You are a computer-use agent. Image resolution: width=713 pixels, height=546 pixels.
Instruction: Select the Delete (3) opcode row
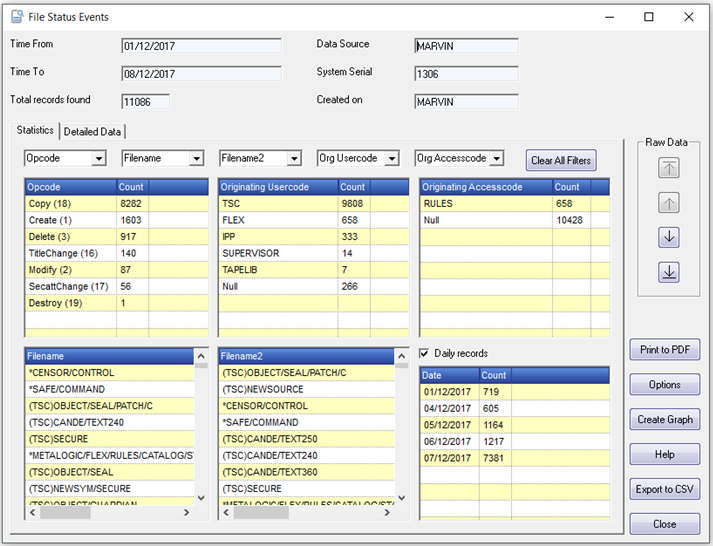(x=117, y=237)
